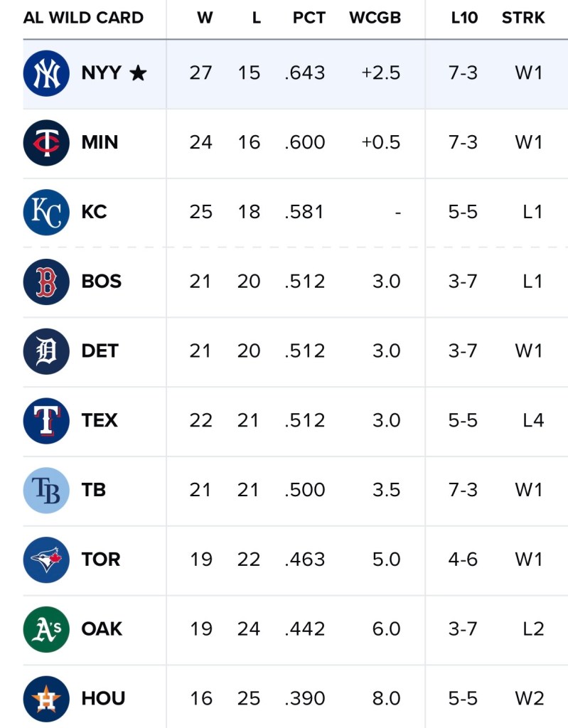The height and width of the screenshot is (728, 568).
Task: Tap the Oakland Athletics logo
Action: click(46, 629)
